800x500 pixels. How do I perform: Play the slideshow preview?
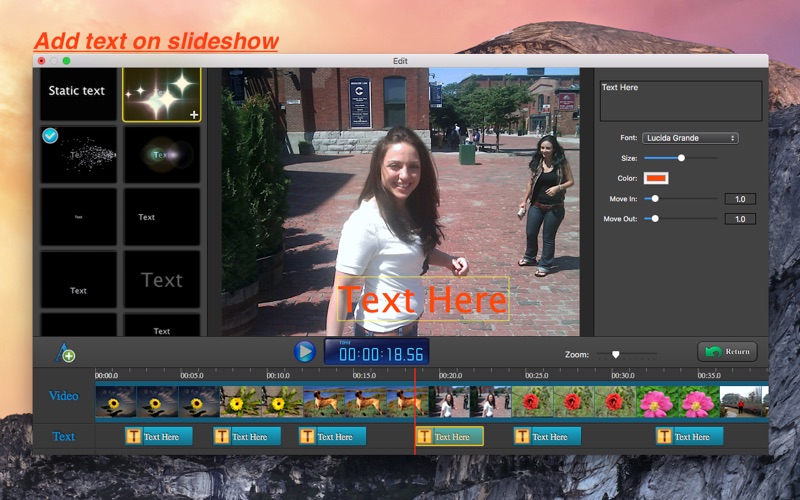[305, 352]
